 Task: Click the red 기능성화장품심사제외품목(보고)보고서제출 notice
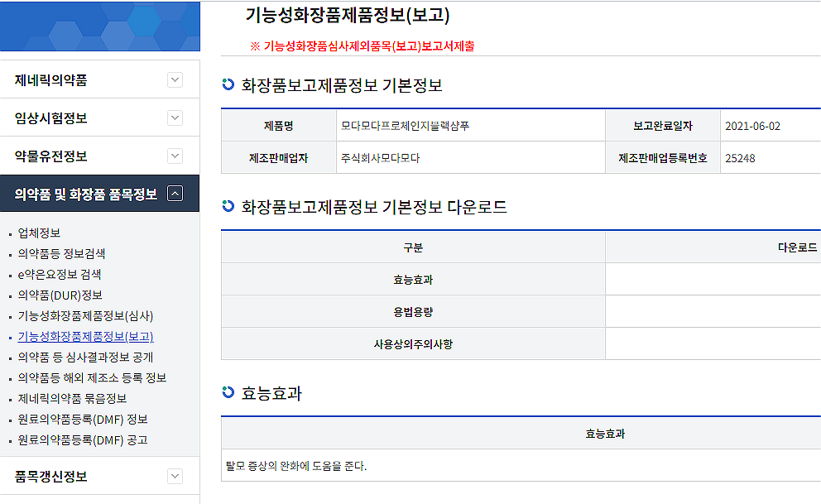coord(362,46)
